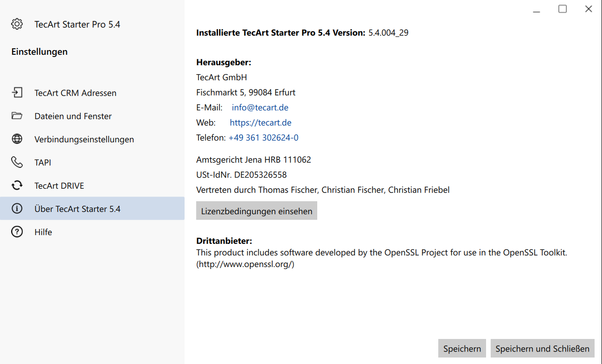
Task: Click the sync arrows icon for TecArt DRIVE
Action: tap(17, 185)
